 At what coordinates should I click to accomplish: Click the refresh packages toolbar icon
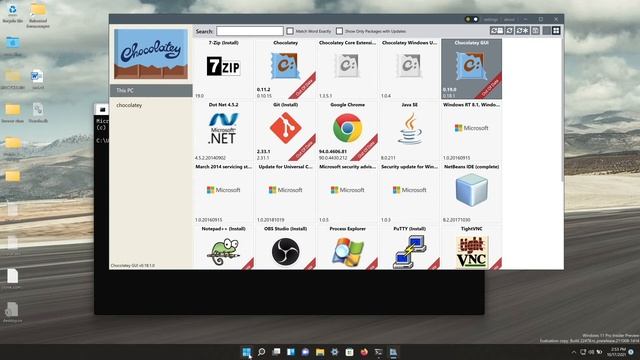click(x=509, y=31)
